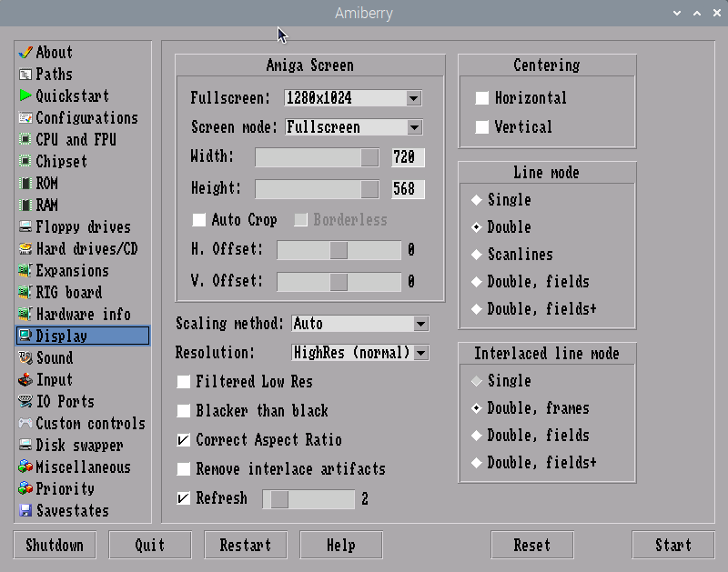Click the Miscellaneous icon
This screenshot has width=728, height=572.
point(25,467)
